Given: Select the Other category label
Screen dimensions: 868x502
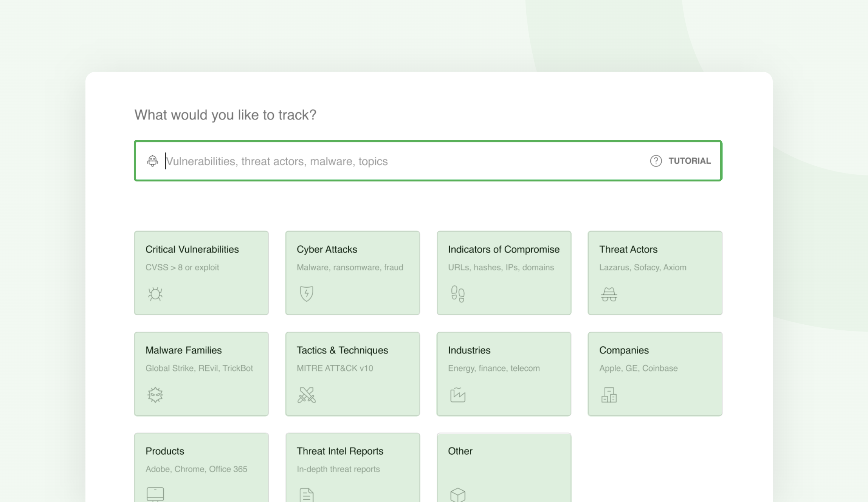Looking at the screenshot, I should click(x=460, y=451).
